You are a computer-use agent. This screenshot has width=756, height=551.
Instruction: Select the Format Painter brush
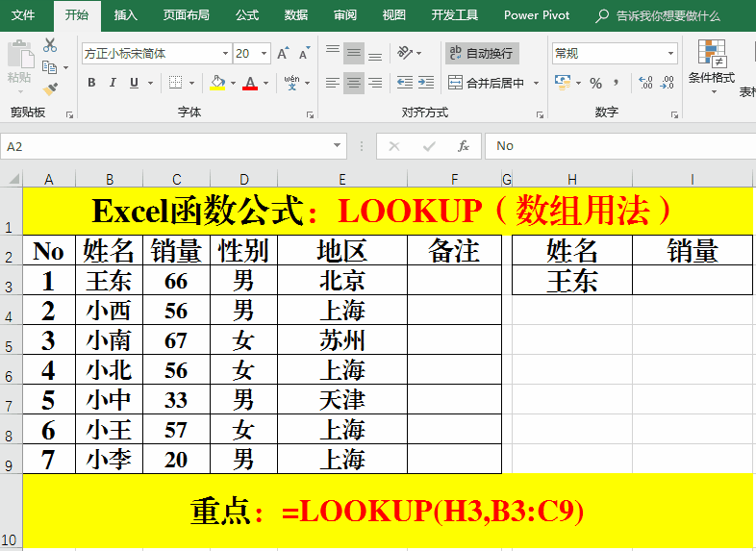pyautogui.click(x=50, y=88)
